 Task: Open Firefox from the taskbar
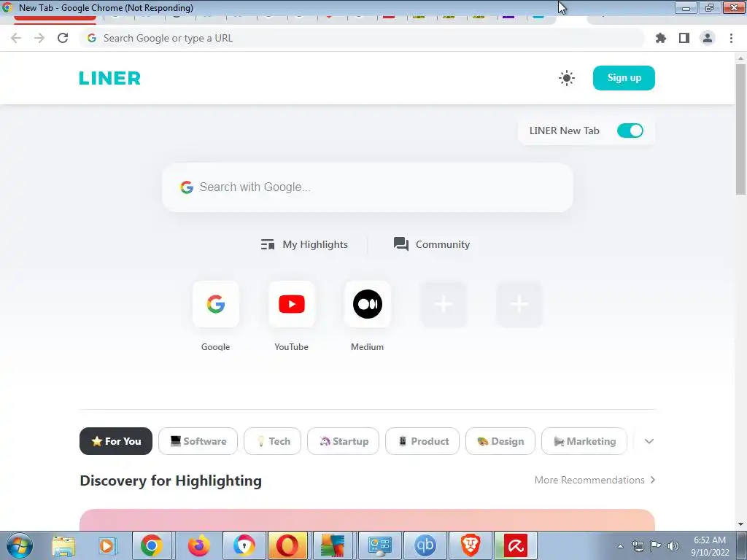click(x=198, y=545)
